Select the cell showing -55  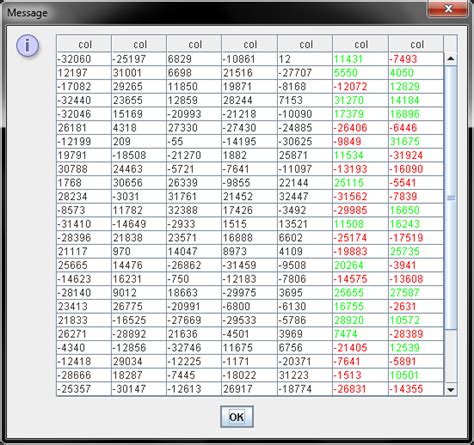click(194, 141)
